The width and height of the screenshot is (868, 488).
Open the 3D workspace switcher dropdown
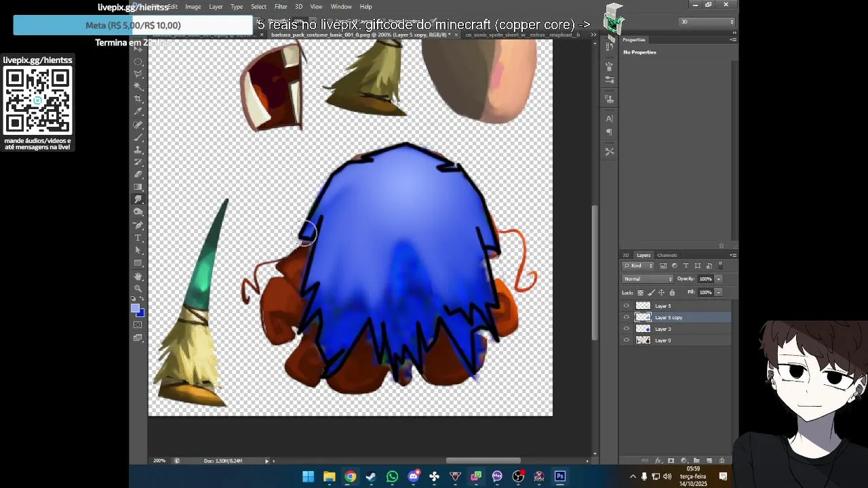pyautogui.click(x=707, y=22)
